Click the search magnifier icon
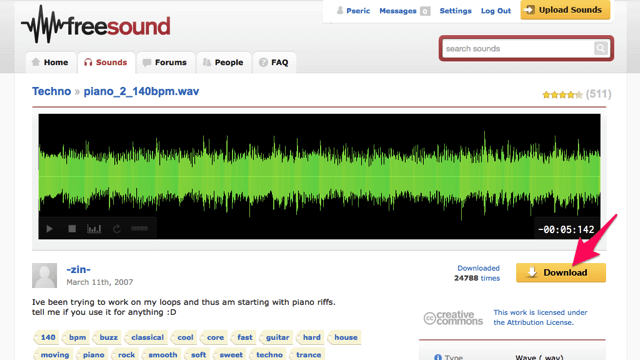640x360 pixels. pos(600,49)
